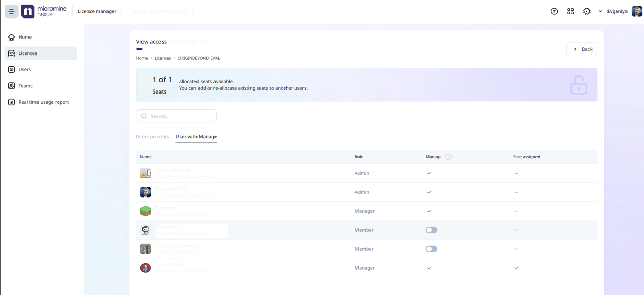The image size is (644, 295).
Task: Enable Manage toggle in fourth Member row
Action: click(x=431, y=230)
